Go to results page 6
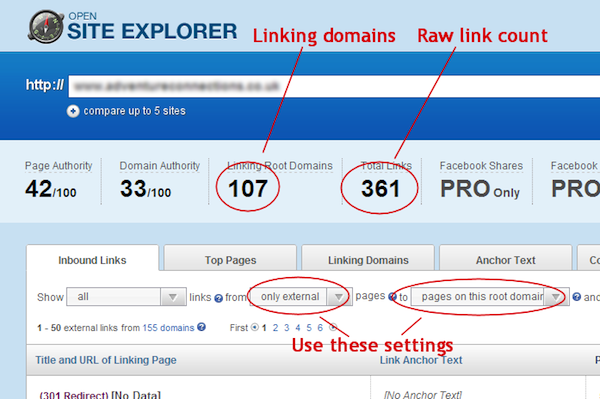Image resolution: width=600 pixels, height=399 pixels. (320, 328)
